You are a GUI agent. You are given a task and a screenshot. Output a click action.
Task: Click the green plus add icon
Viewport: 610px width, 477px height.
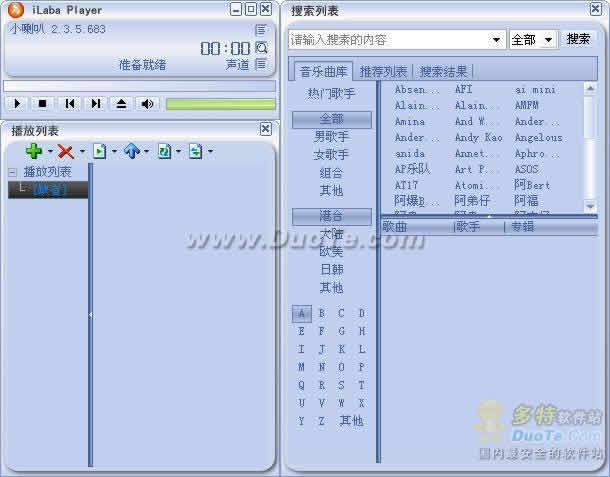(x=34, y=152)
